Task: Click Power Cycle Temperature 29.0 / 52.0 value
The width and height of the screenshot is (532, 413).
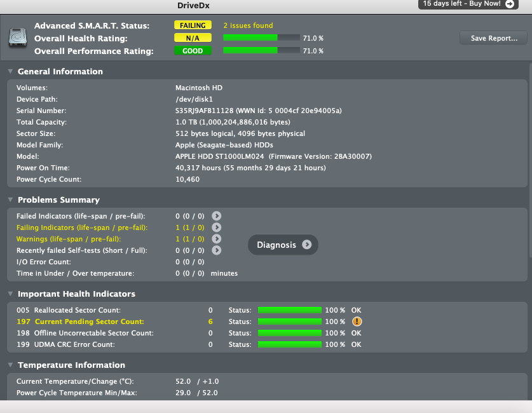Action: [x=197, y=393]
